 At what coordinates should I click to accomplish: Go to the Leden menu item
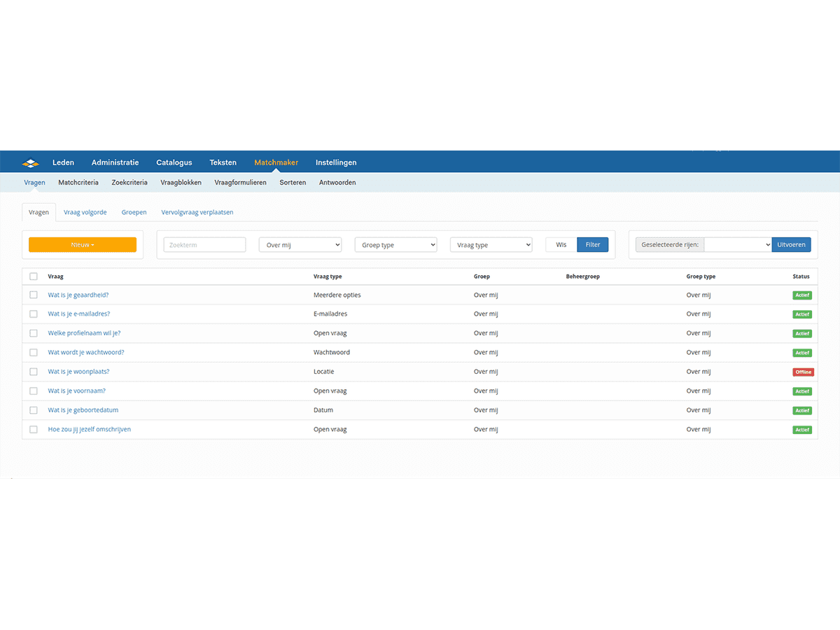[x=63, y=162]
